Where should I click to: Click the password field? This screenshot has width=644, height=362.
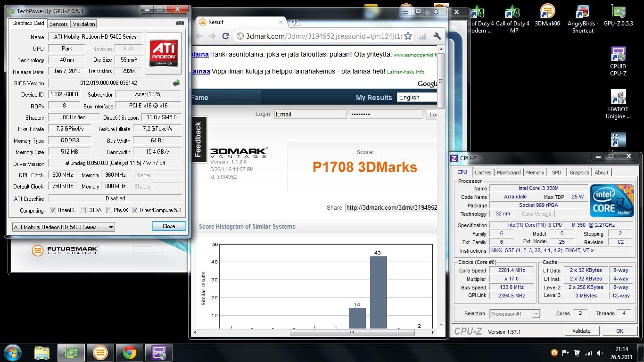tap(386, 114)
